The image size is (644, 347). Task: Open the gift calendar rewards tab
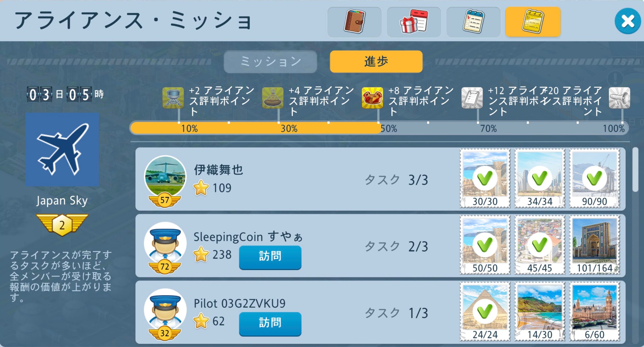click(414, 22)
